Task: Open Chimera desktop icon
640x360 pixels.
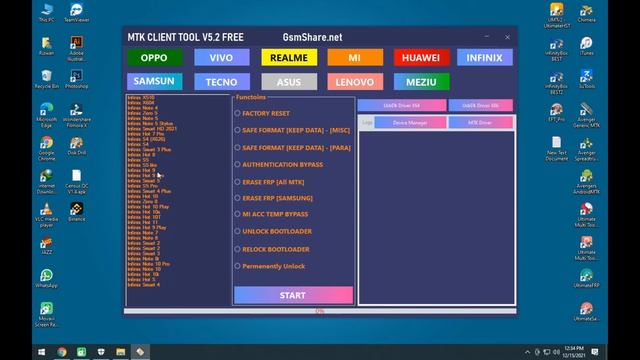Action: tap(587, 13)
